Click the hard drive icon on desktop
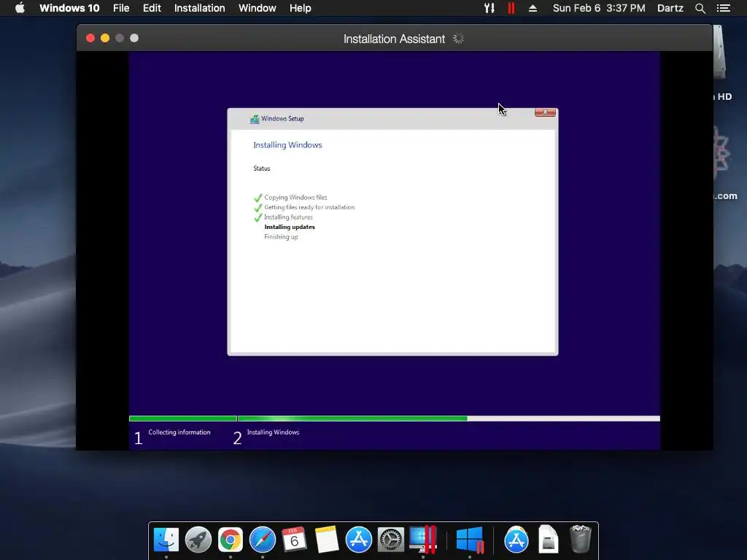 720,53
